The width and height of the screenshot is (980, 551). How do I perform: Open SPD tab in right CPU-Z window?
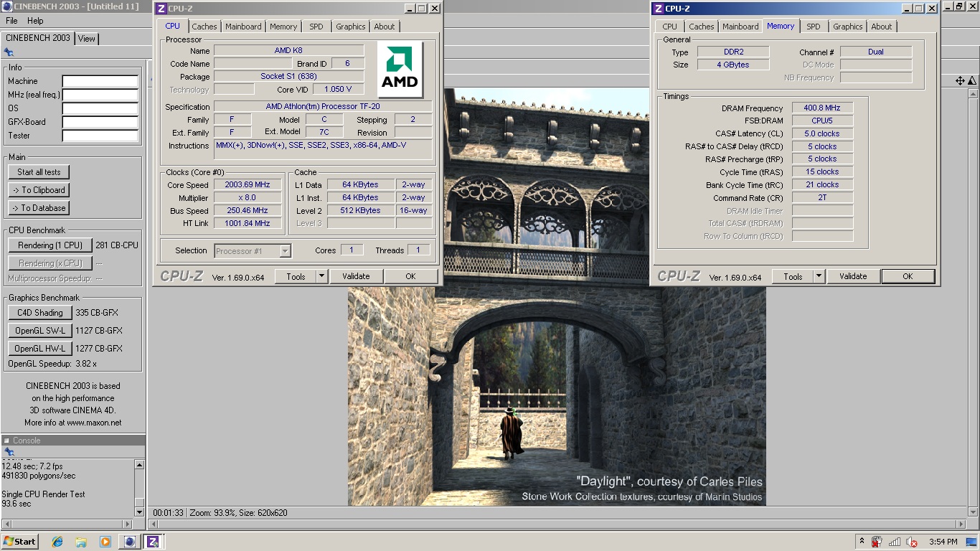[x=813, y=27]
